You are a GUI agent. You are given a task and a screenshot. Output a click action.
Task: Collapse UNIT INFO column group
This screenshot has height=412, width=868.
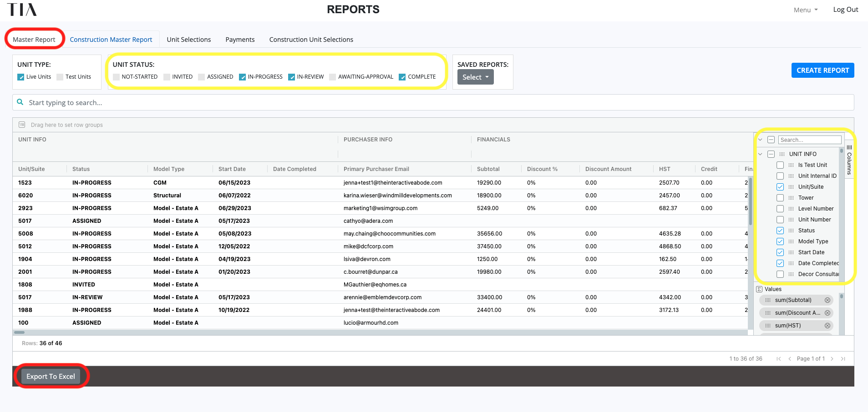click(760, 154)
